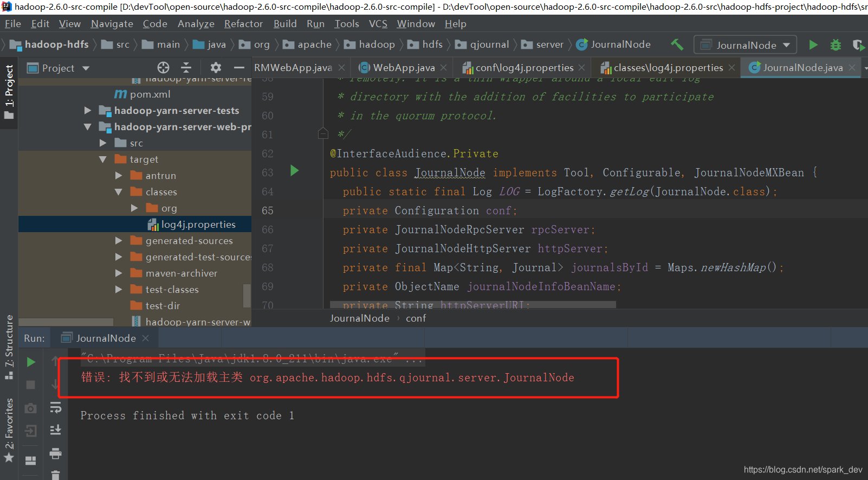Open the 2: Favorites side tool window

9,431
